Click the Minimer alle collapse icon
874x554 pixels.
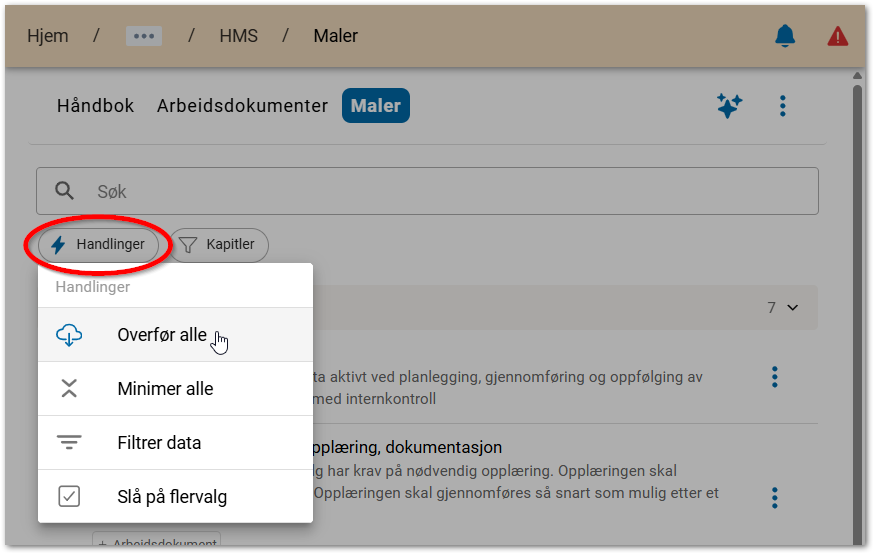(69, 389)
